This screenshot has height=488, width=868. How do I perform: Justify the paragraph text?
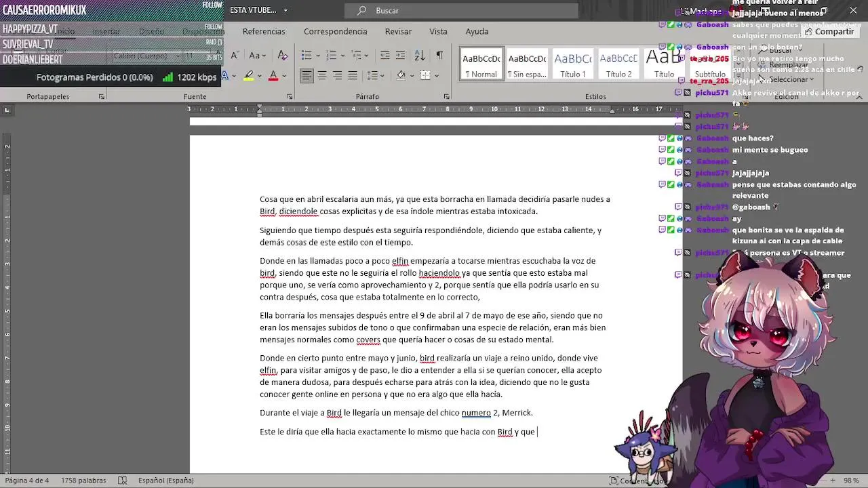[353, 75]
